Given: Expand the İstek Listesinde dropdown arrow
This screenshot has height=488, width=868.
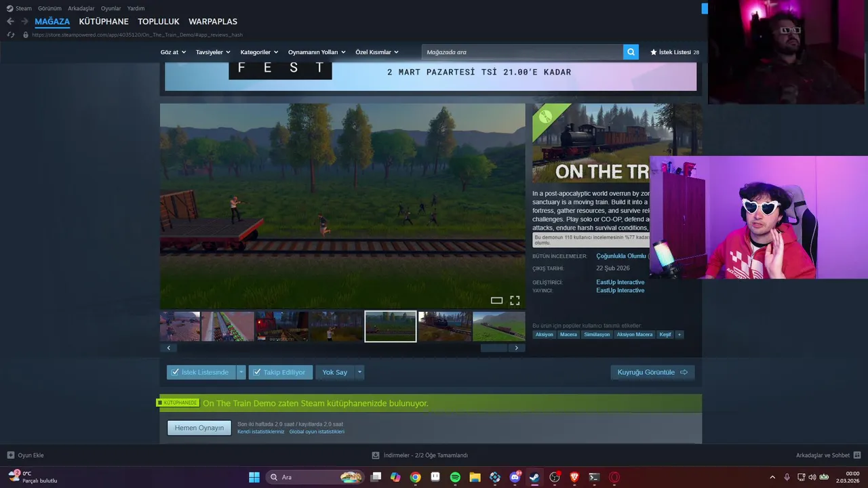Looking at the screenshot, I should pos(241,372).
